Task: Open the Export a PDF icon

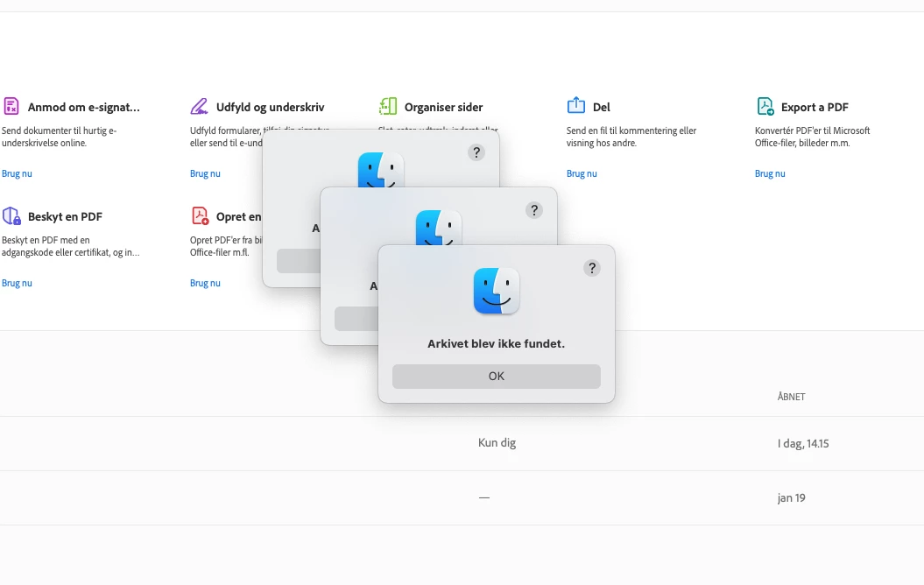Action: (x=765, y=106)
